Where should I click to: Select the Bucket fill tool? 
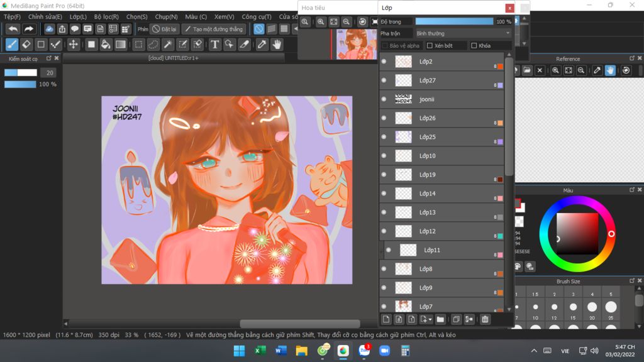coord(106,45)
